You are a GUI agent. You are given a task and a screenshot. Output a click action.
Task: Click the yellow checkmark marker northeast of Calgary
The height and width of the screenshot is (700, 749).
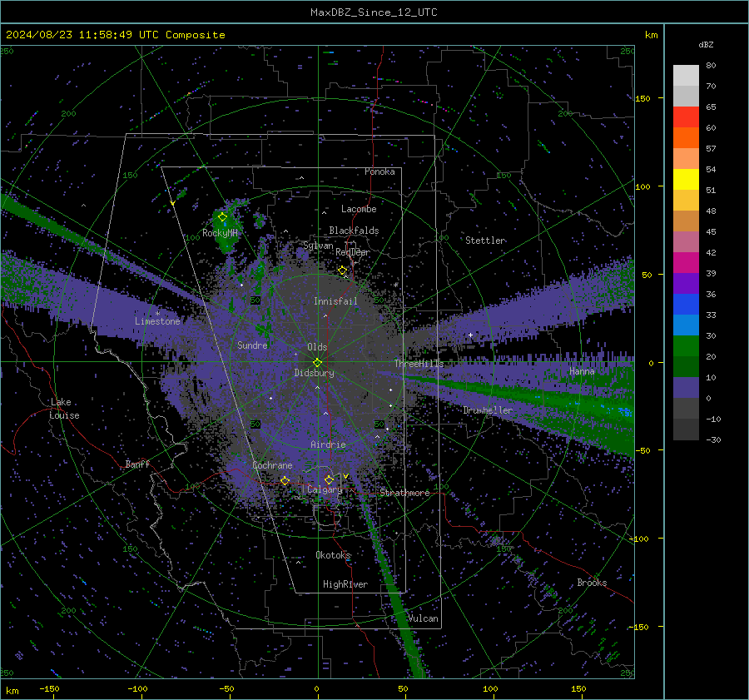[346, 476]
